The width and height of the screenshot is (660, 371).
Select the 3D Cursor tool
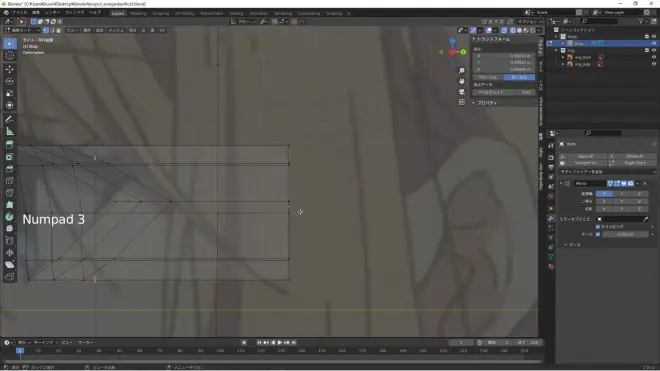(x=10, y=56)
